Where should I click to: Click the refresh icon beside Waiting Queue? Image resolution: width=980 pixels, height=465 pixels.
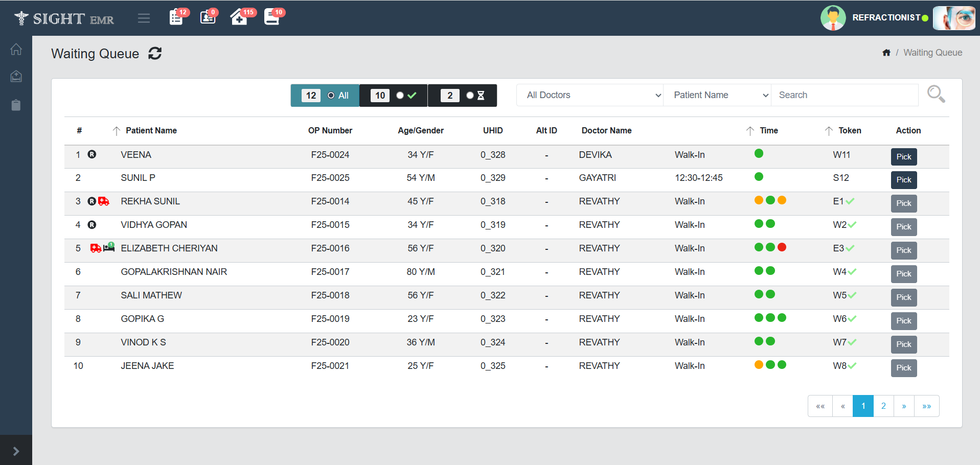point(155,54)
